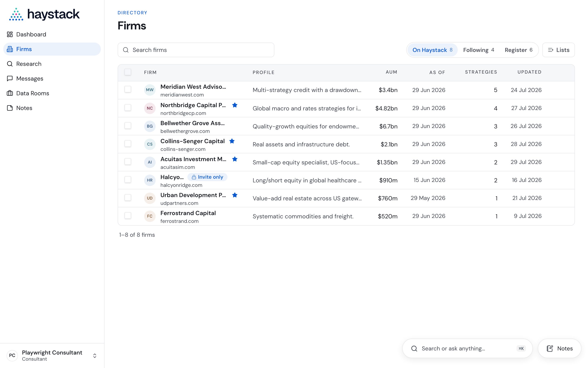Click the NC avatar for Northbridge
The width and height of the screenshot is (588, 368).
(150, 108)
